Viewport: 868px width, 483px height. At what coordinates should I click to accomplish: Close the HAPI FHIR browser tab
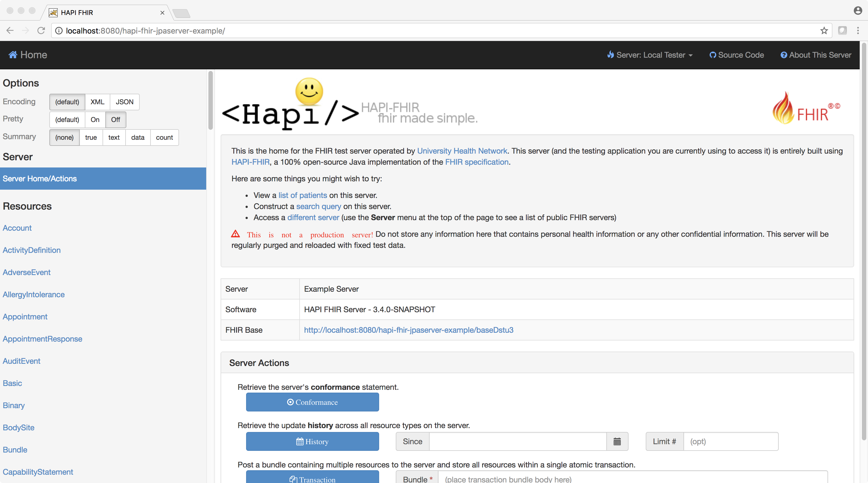pos(162,13)
